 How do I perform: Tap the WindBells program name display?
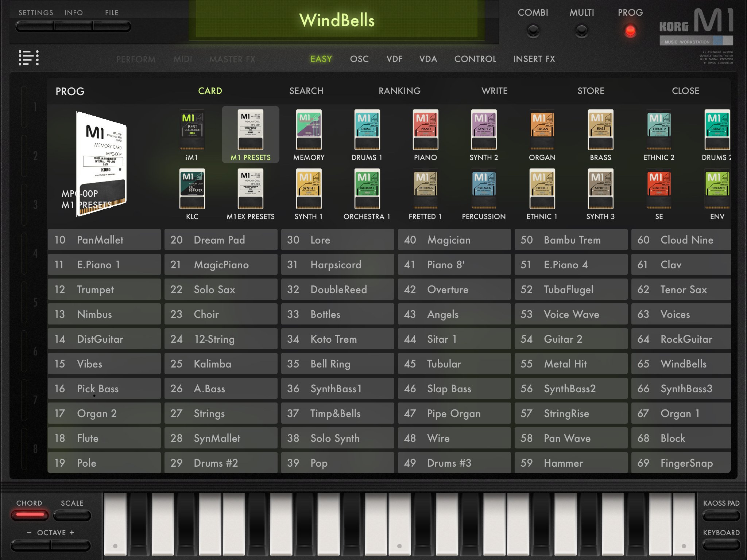coord(337,20)
